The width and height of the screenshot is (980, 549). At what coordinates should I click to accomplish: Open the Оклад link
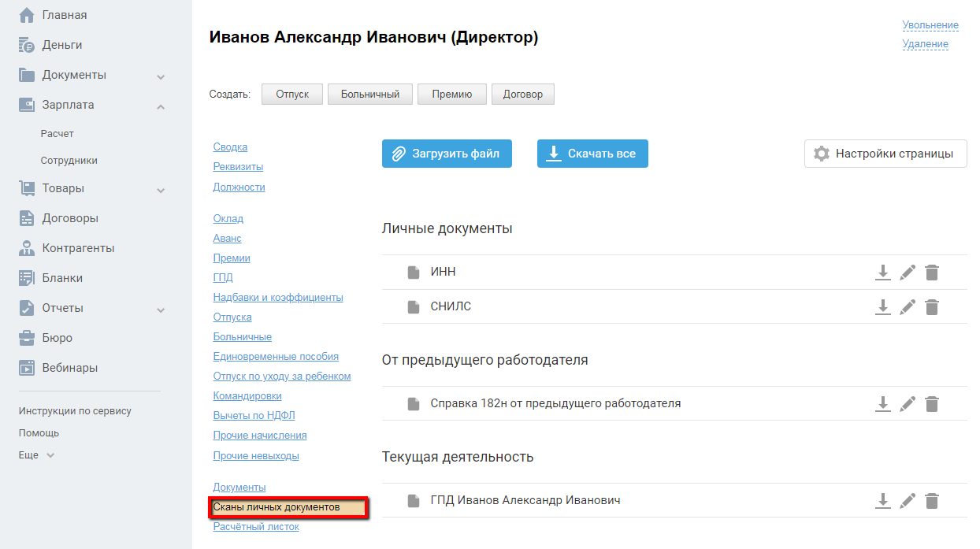(x=228, y=219)
